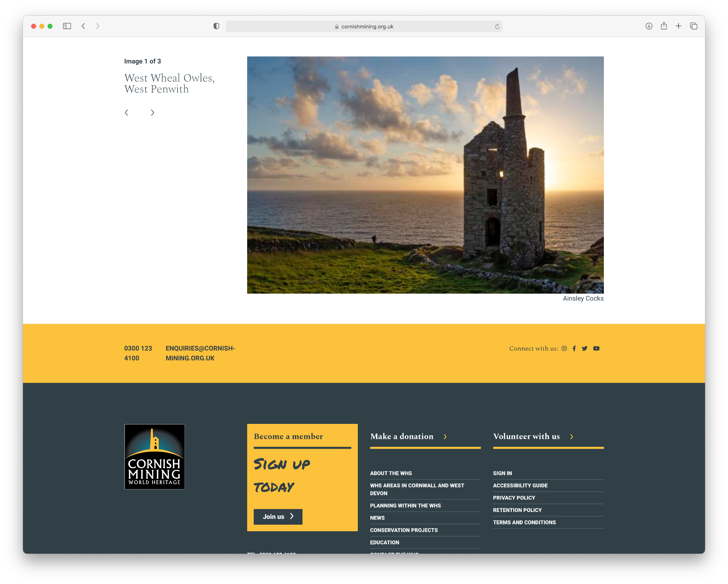Go back with browser back arrow
The height and width of the screenshot is (584, 728).
pos(83,26)
